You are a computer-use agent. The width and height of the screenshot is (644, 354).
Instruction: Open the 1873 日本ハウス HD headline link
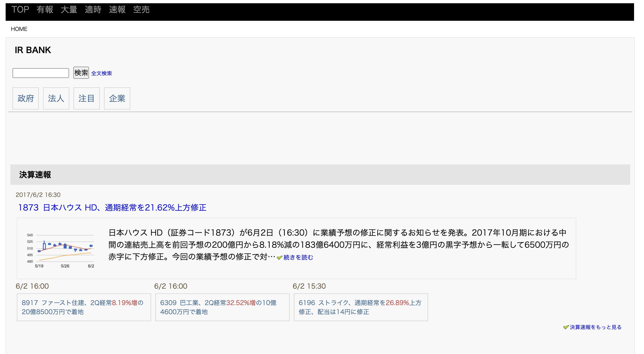pos(112,208)
